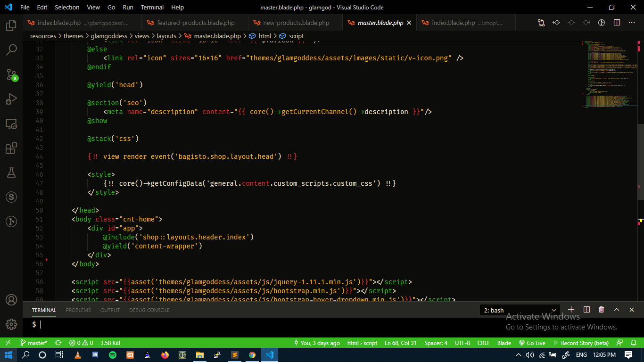This screenshot has width=644, height=362.
Task: Change indentation via 'Spaces: 4'
Action: pos(436,343)
